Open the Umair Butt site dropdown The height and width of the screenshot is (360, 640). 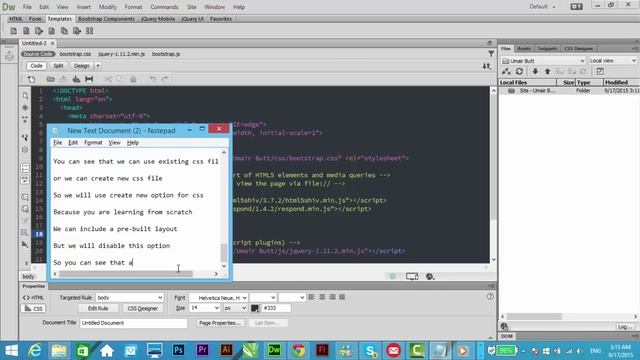[543, 60]
